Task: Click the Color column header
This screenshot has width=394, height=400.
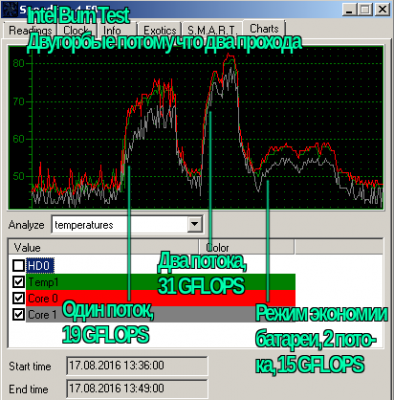Action: click(x=247, y=247)
